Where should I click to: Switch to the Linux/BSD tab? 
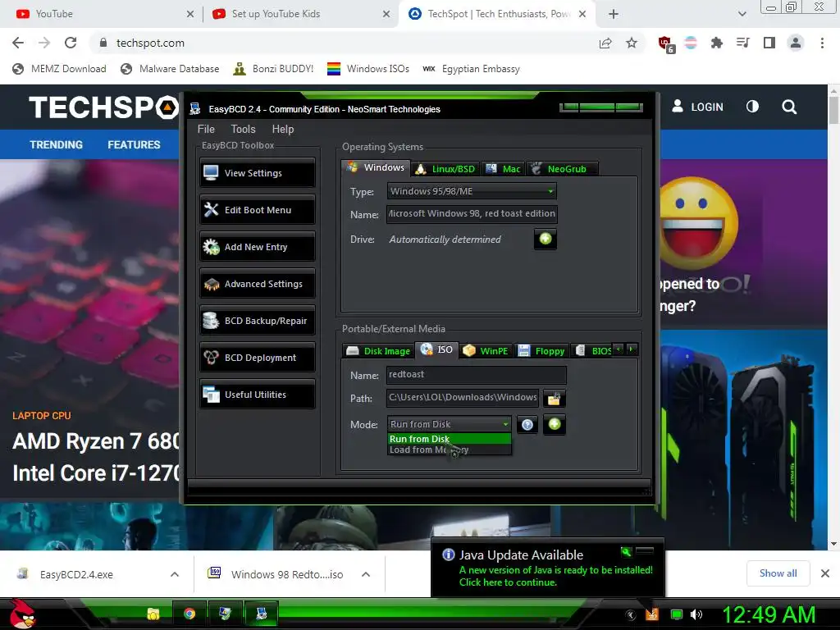445,169
